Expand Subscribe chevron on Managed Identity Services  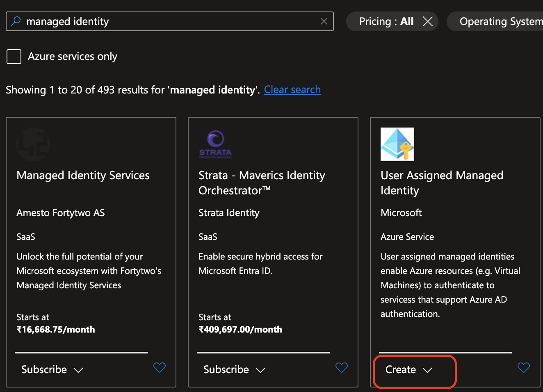(78, 370)
